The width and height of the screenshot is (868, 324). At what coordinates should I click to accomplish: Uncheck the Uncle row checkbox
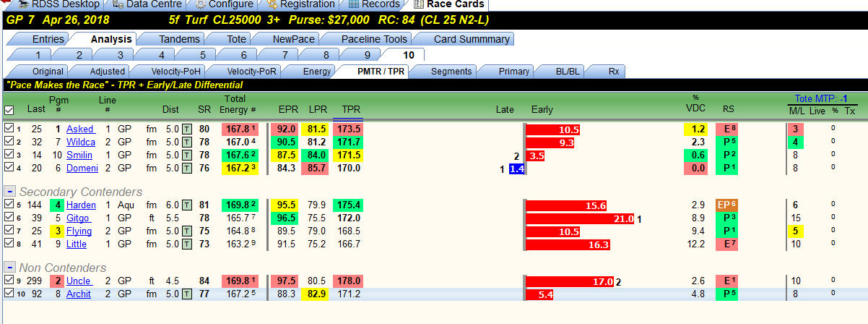tap(9, 281)
